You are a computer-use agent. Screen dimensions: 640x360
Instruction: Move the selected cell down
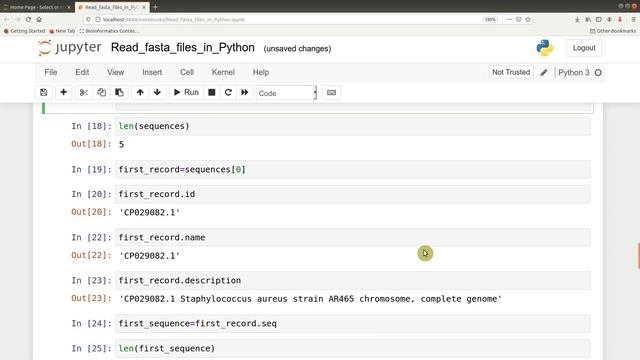pos(157,93)
